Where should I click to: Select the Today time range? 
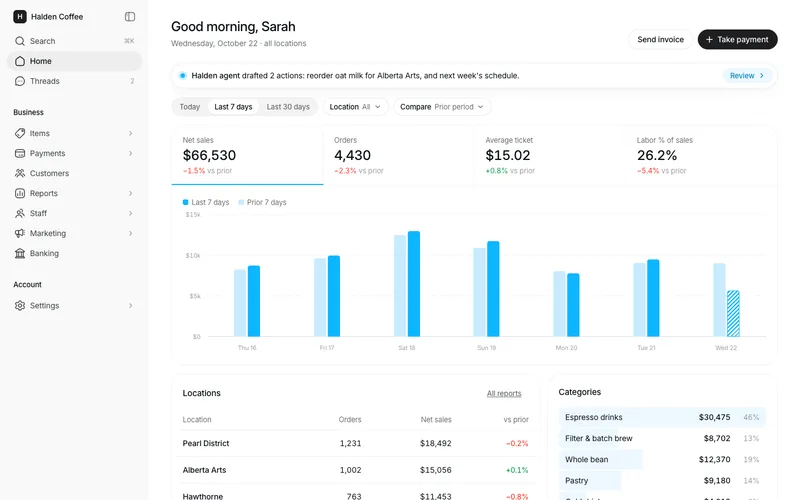(190, 107)
